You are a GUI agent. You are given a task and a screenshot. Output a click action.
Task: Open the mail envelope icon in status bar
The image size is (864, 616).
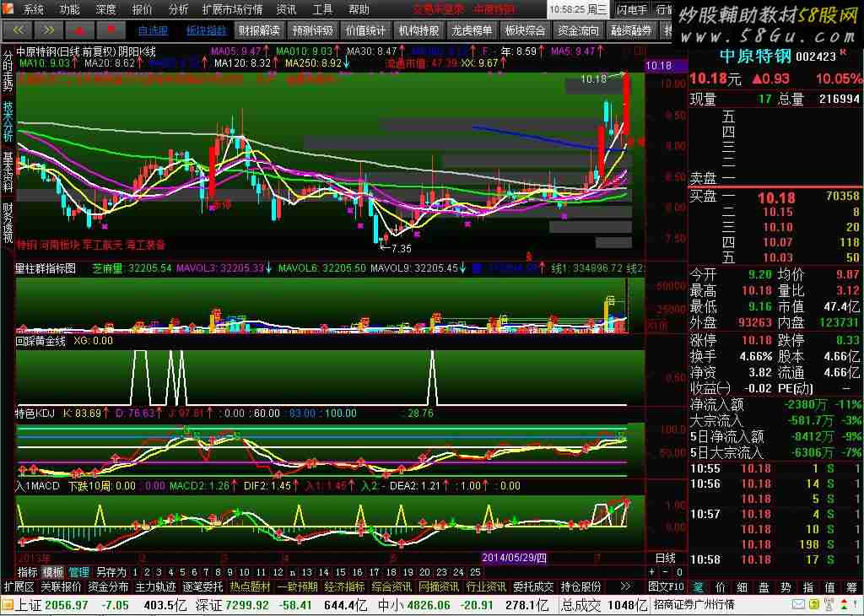(x=798, y=606)
